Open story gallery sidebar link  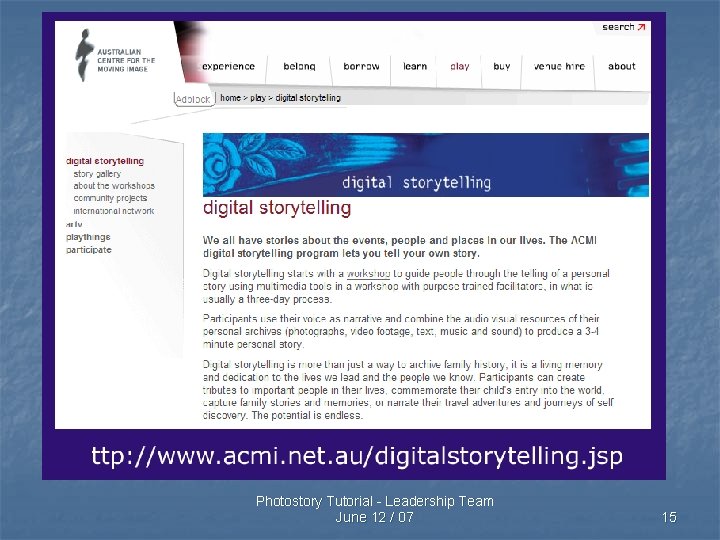coord(97,174)
